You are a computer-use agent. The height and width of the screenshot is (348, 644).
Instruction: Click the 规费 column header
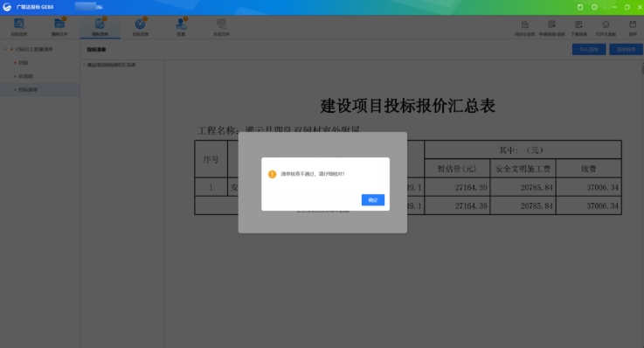pos(589,169)
